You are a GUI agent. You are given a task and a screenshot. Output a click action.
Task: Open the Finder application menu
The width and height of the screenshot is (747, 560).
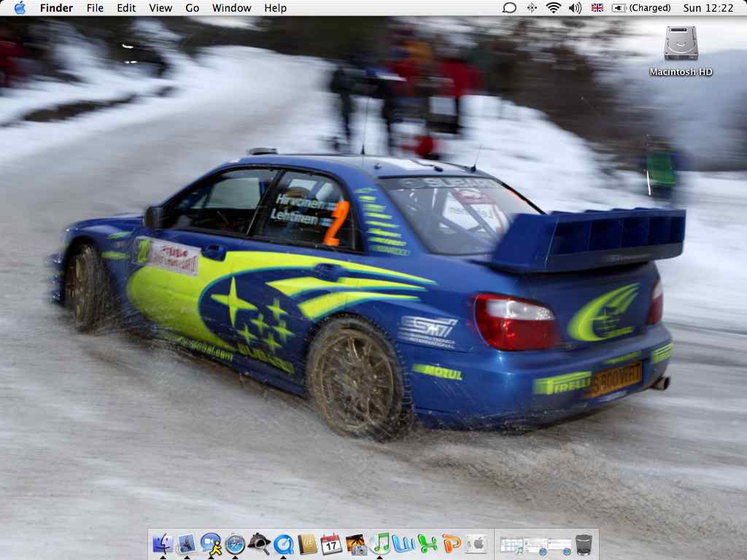click(x=56, y=8)
